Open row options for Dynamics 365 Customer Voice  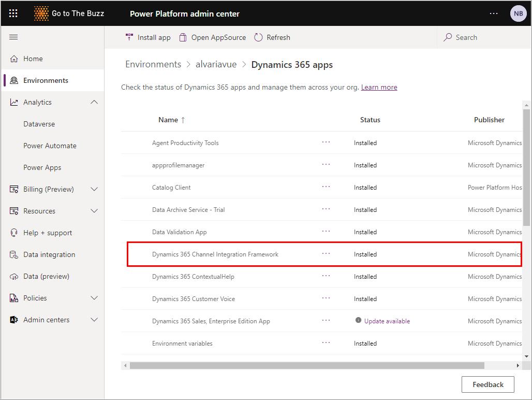(x=326, y=298)
